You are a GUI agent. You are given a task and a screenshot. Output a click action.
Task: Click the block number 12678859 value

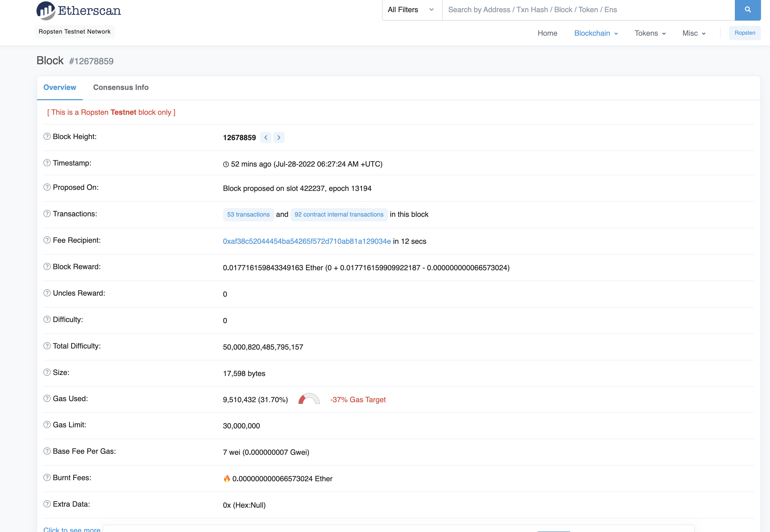[239, 137]
